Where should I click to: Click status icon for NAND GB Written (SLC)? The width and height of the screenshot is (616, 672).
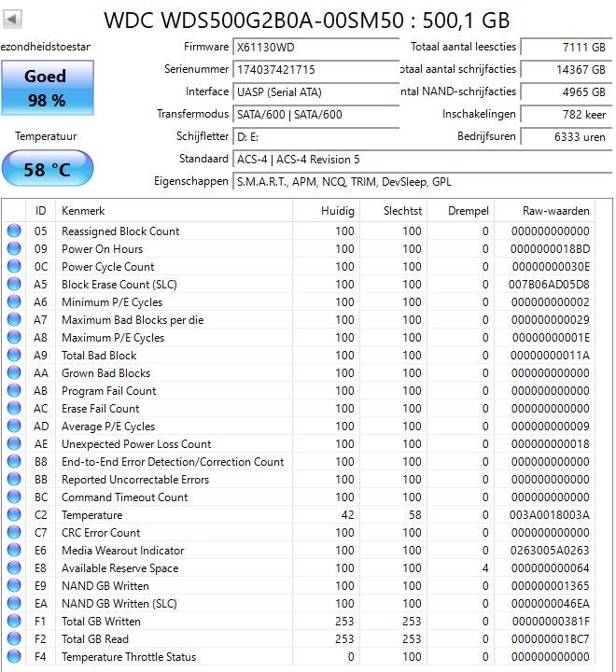14,604
